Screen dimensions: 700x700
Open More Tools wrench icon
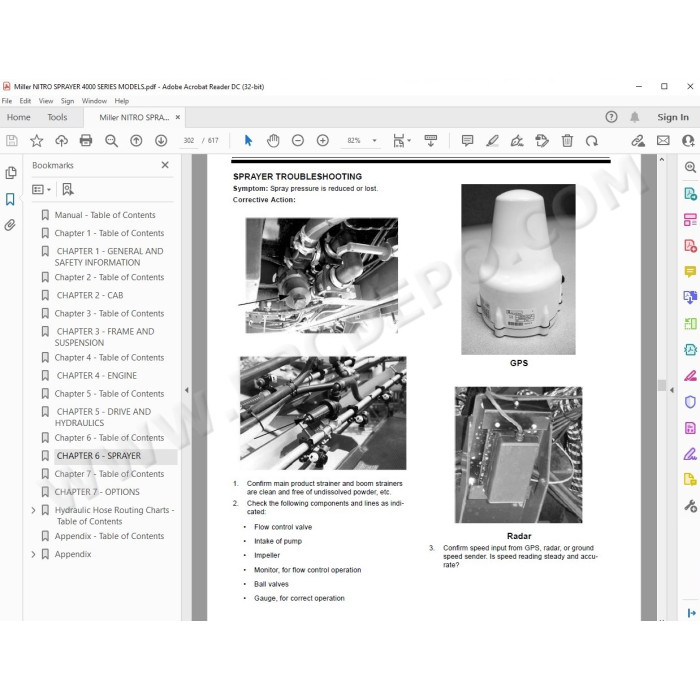(690, 506)
